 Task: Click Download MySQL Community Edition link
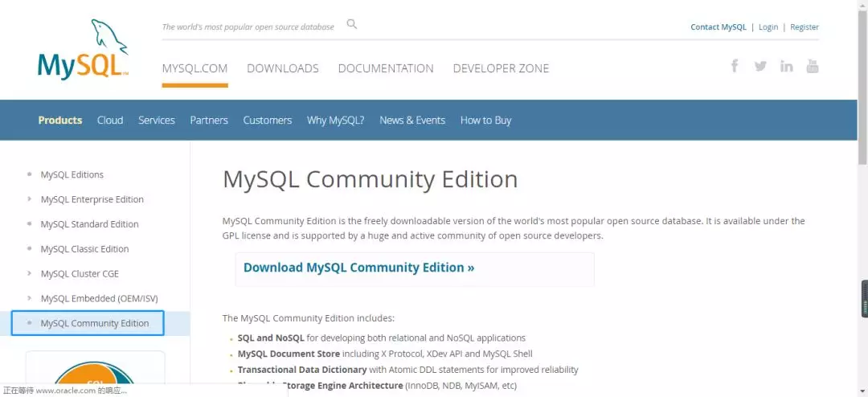358,268
